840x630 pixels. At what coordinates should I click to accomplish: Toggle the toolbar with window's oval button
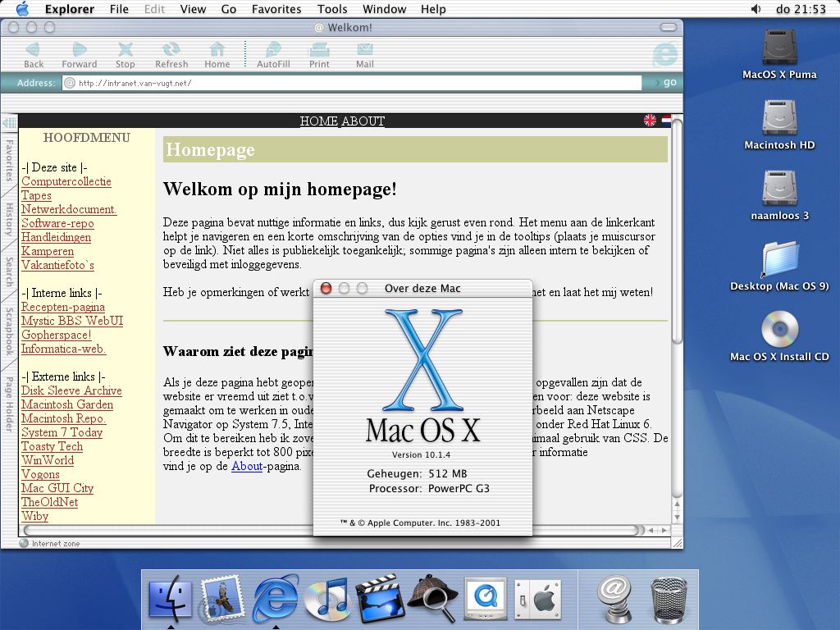tap(669, 27)
